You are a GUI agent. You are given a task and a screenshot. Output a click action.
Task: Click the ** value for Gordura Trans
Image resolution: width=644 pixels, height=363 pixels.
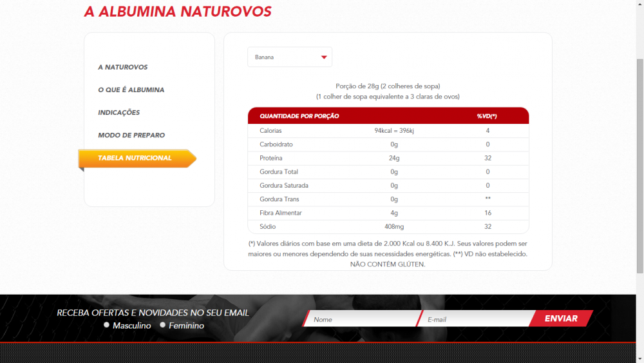point(488,199)
